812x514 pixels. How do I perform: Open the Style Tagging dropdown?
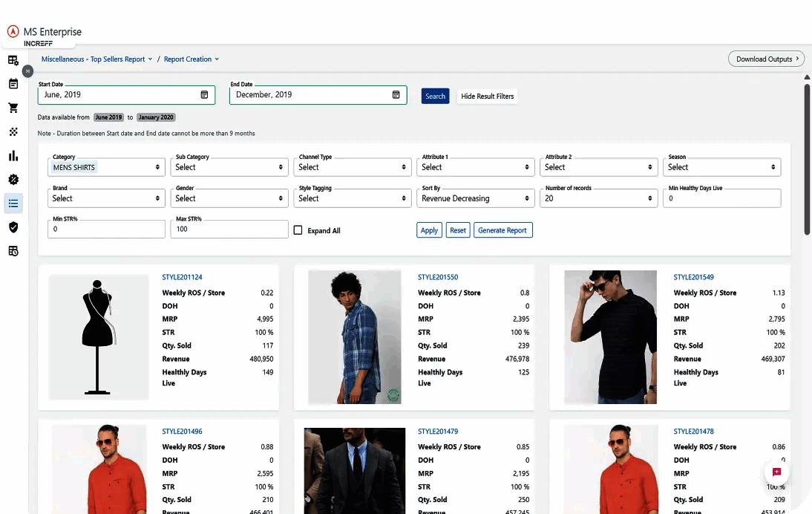353,198
